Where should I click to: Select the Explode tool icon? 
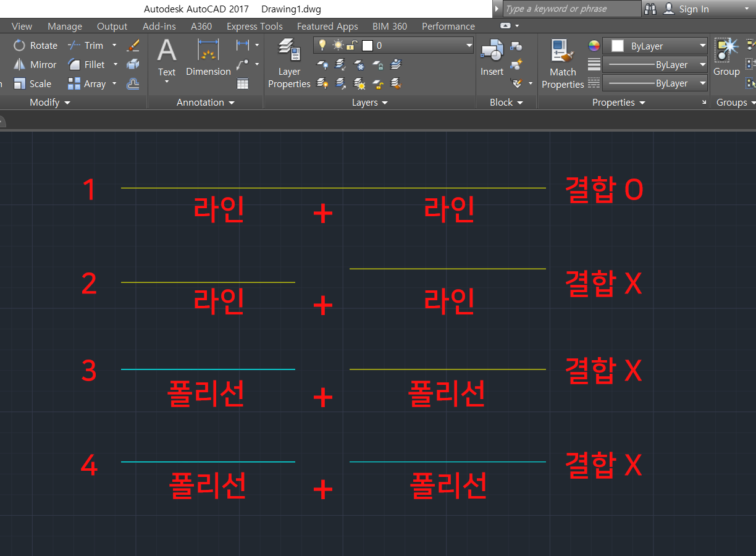(x=133, y=64)
